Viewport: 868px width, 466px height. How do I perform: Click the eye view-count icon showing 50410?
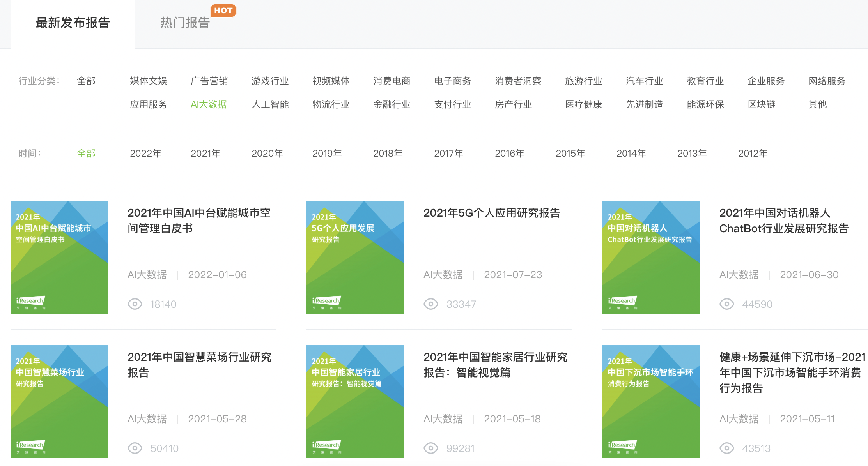tap(135, 448)
